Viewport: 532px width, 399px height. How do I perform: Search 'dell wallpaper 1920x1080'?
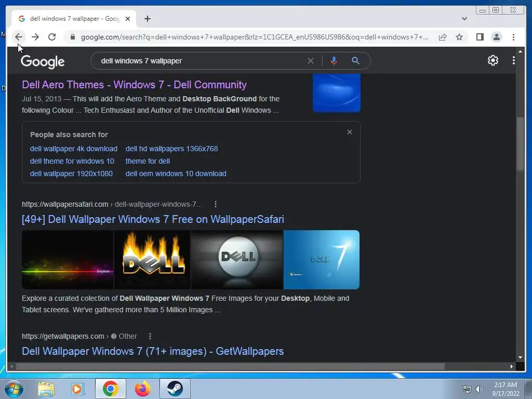(x=71, y=174)
